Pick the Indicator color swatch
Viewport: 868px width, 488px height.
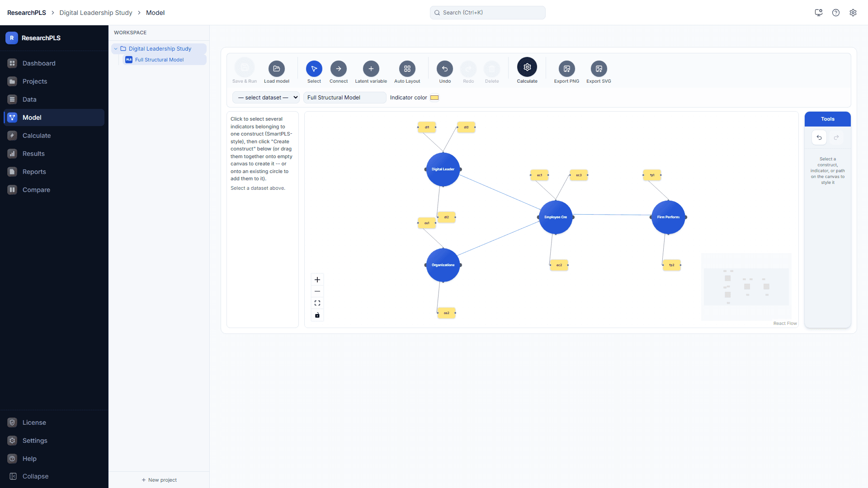pos(434,98)
